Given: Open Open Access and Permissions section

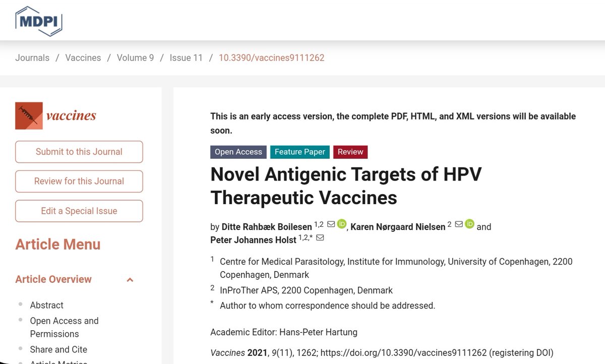Looking at the screenshot, I should point(64,327).
